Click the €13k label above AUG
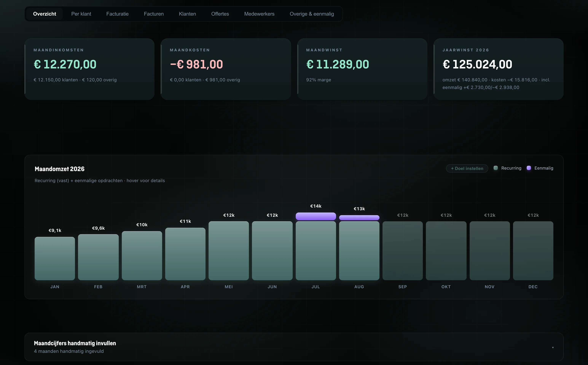Viewport: 588px width, 365px height. point(359,209)
